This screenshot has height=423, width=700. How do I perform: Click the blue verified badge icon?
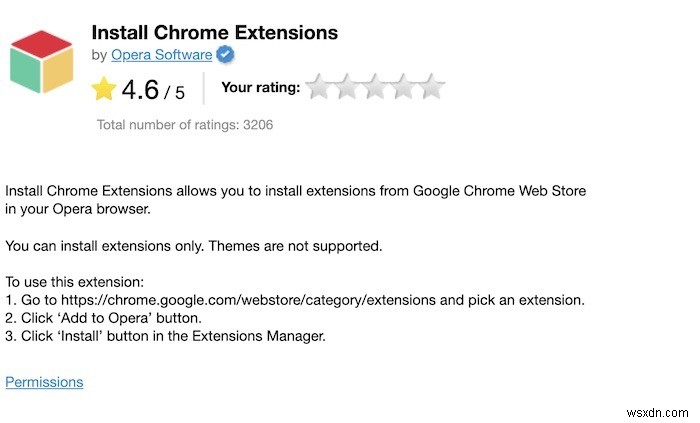[226, 54]
